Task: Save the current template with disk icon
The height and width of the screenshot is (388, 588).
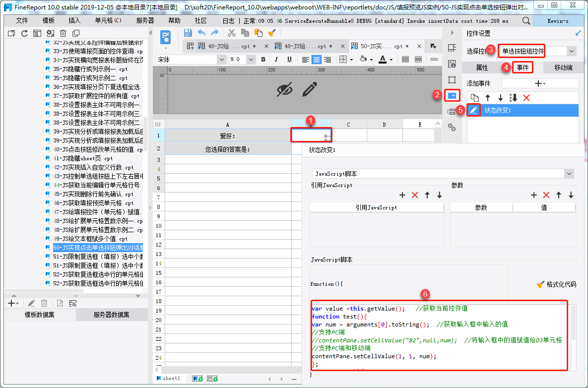Action: pyautogui.click(x=188, y=33)
